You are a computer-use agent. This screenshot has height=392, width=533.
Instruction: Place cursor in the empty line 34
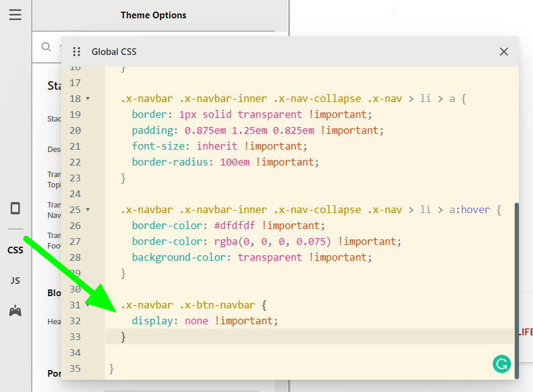(x=244, y=353)
